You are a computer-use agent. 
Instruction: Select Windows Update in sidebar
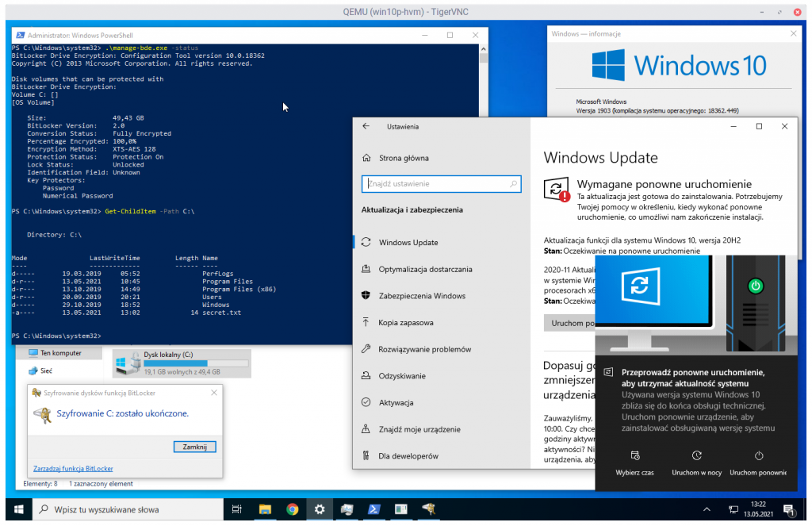(408, 243)
